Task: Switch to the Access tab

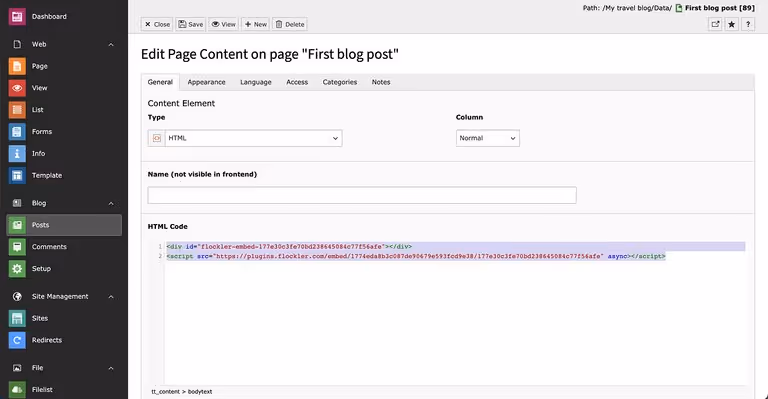Action: tap(297, 82)
